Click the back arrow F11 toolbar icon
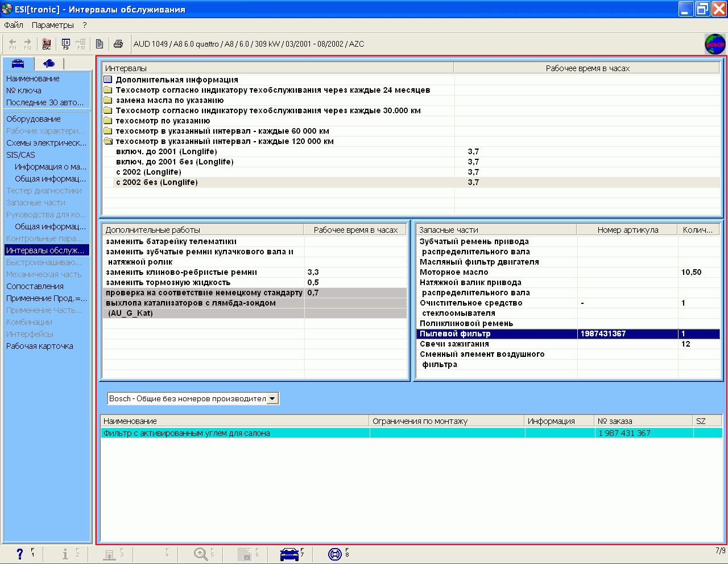 (13, 44)
